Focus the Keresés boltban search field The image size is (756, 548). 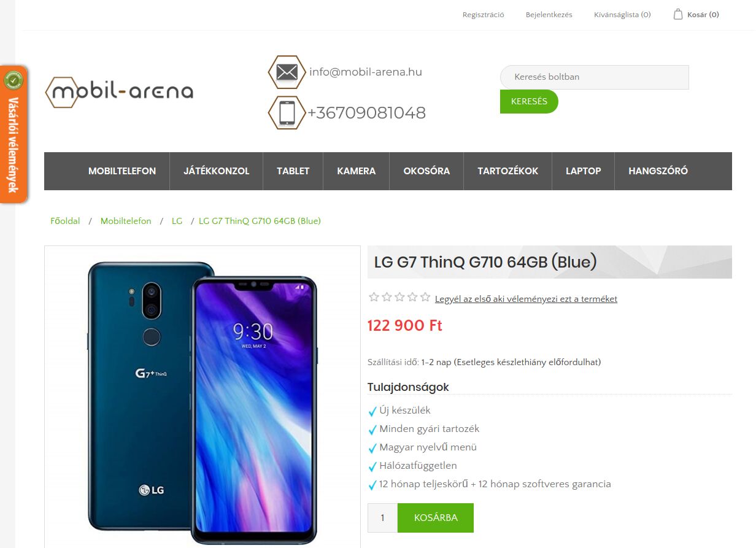(x=595, y=77)
